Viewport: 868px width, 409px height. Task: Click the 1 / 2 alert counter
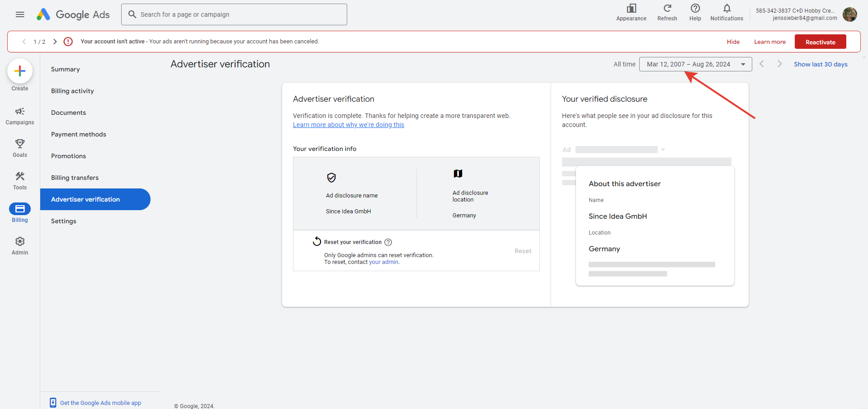point(39,42)
